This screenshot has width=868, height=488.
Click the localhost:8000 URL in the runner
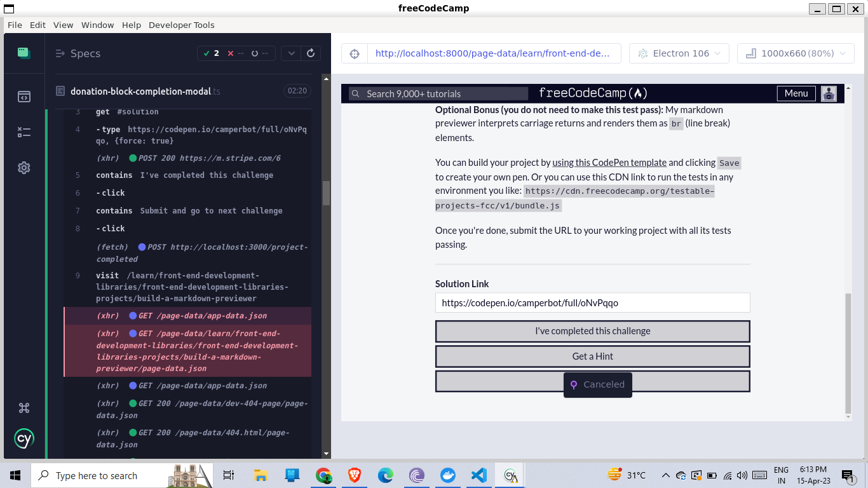coord(494,53)
